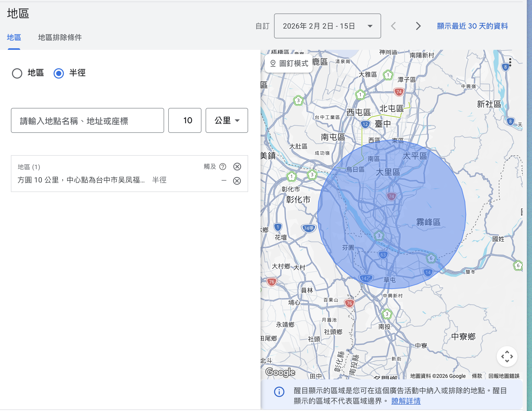Open the map three-dot options menu
The height and width of the screenshot is (411, 532).
click(x=510, y=62)
